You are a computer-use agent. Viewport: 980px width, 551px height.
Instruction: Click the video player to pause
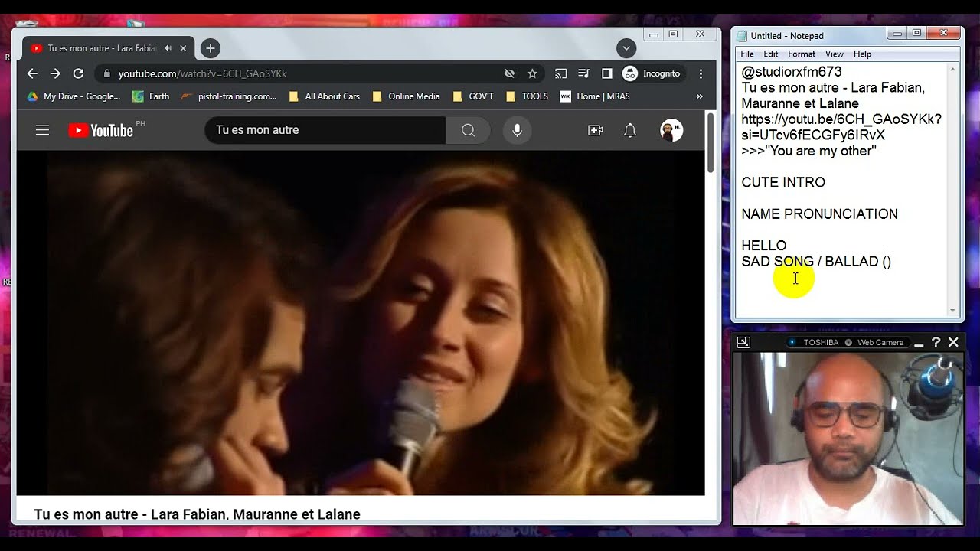click(361, 323)
